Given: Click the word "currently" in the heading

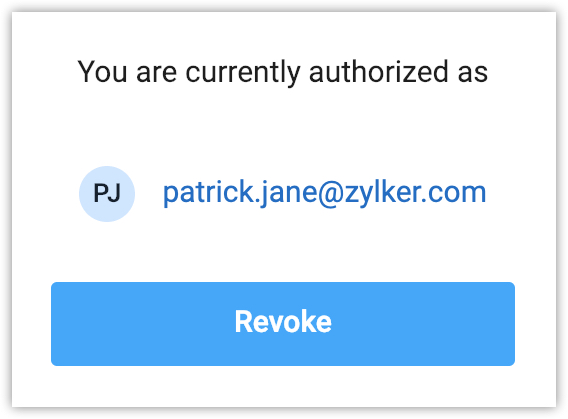Looking at the screenshot, I should point(243,72).
